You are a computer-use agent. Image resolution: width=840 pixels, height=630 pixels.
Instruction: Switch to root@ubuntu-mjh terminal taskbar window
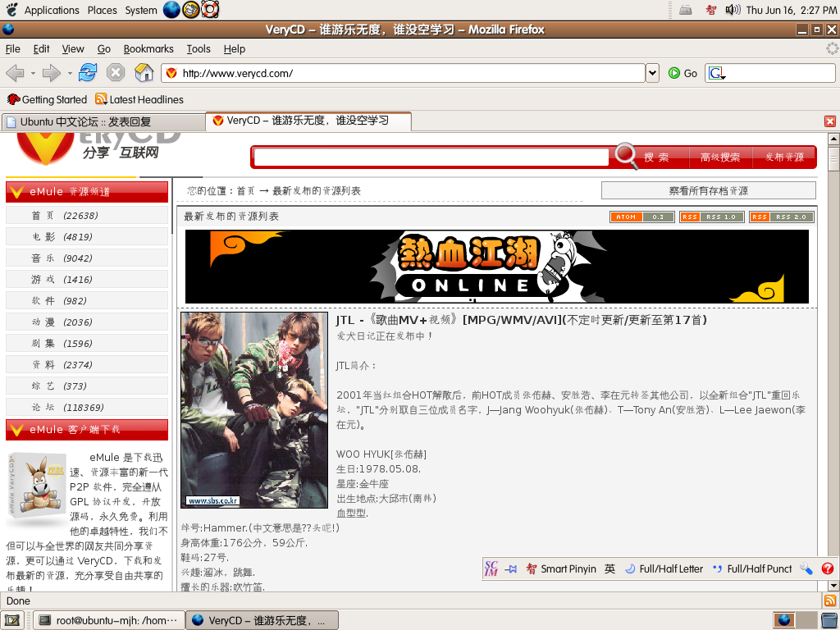point(109,620)
